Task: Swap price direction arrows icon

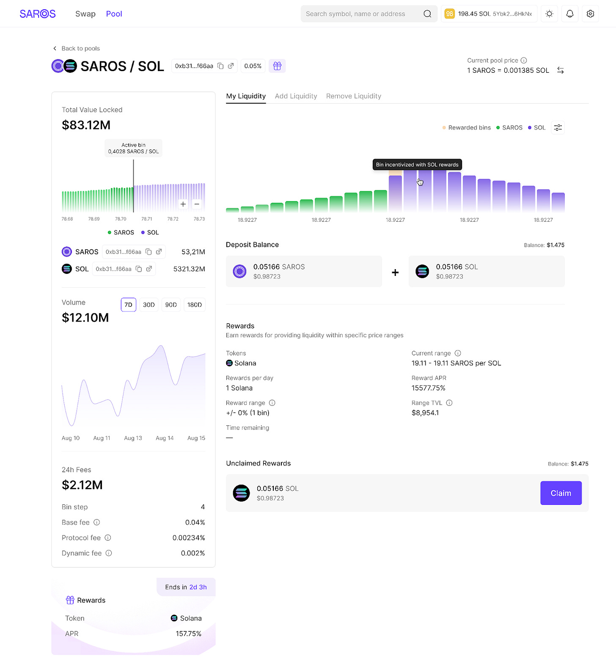Action: [560, 70]
